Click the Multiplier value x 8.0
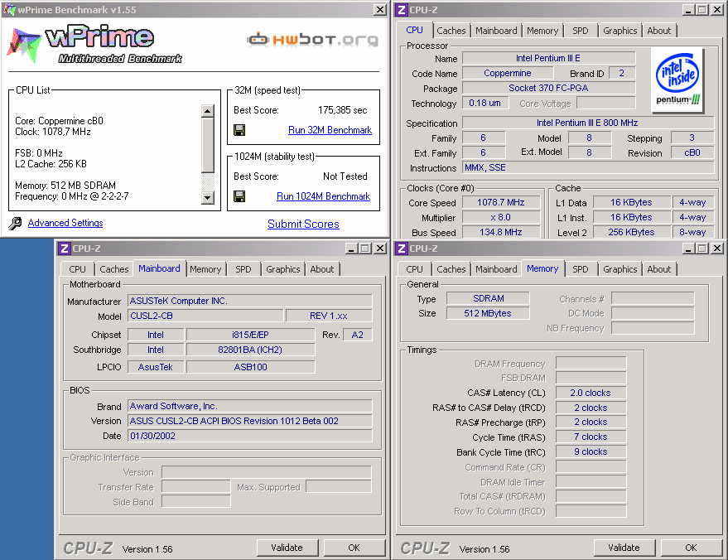Screen dimensions: 728x560 click(501, 217)
